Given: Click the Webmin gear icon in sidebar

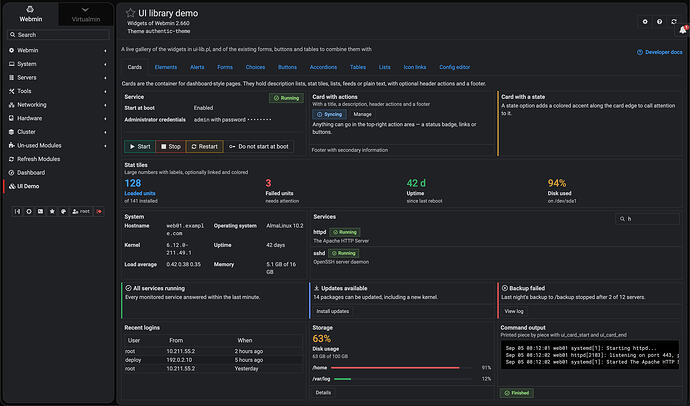Looking at the screenshot, I should coord(11,50).
